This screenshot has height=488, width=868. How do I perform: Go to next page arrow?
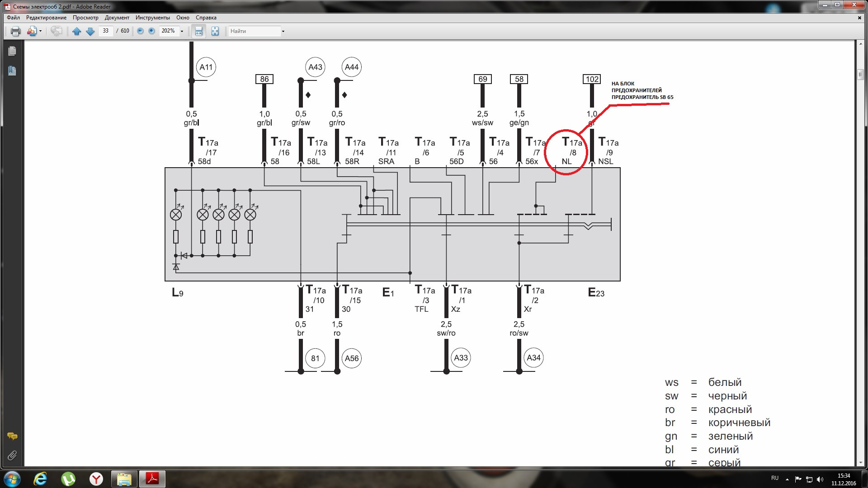[90, 31]
